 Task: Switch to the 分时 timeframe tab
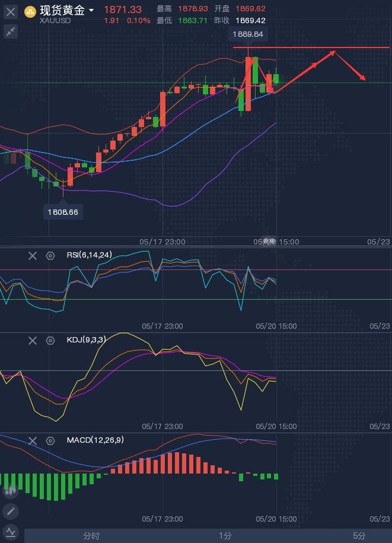tap(91, 536)
